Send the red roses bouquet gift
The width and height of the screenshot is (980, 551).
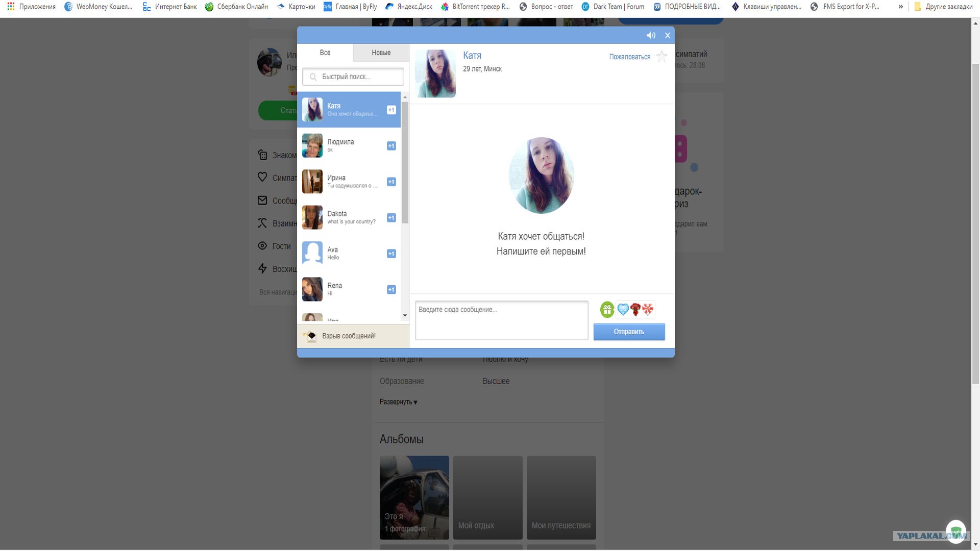click(x=635, y=309)
